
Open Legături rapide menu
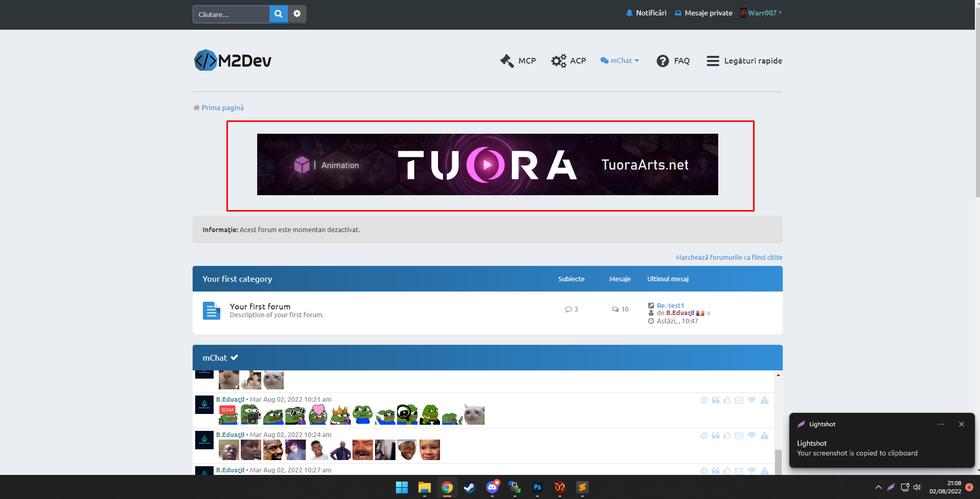click(744, 60)
